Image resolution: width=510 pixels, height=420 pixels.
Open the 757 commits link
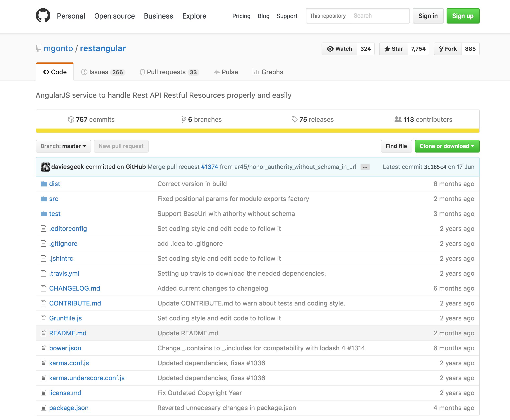[x=91, y=119]
